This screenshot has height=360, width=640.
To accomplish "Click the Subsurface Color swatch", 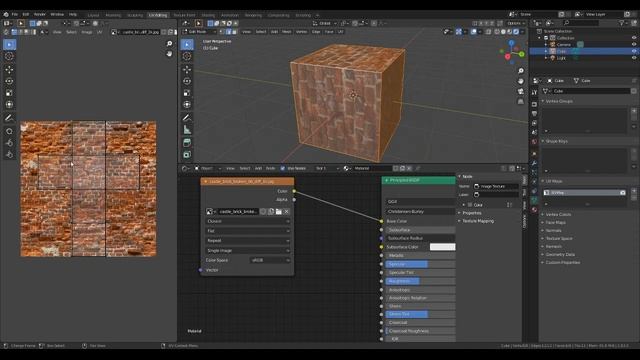I will point(442,247).
